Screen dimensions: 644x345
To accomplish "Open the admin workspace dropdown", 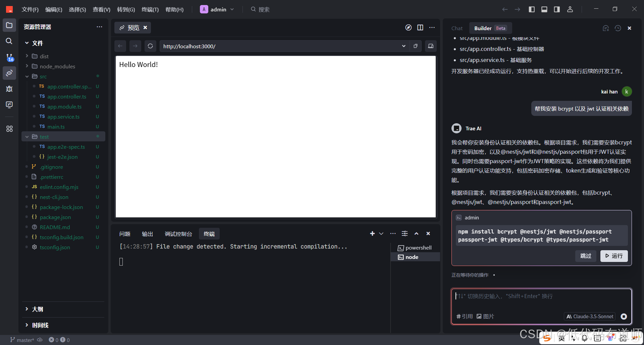I will point(217,9).
